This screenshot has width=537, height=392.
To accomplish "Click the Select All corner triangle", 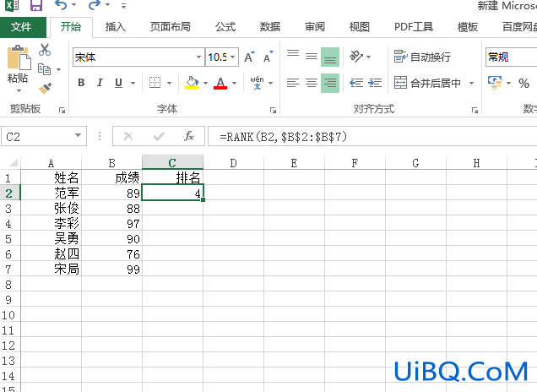I will point(13,162).
